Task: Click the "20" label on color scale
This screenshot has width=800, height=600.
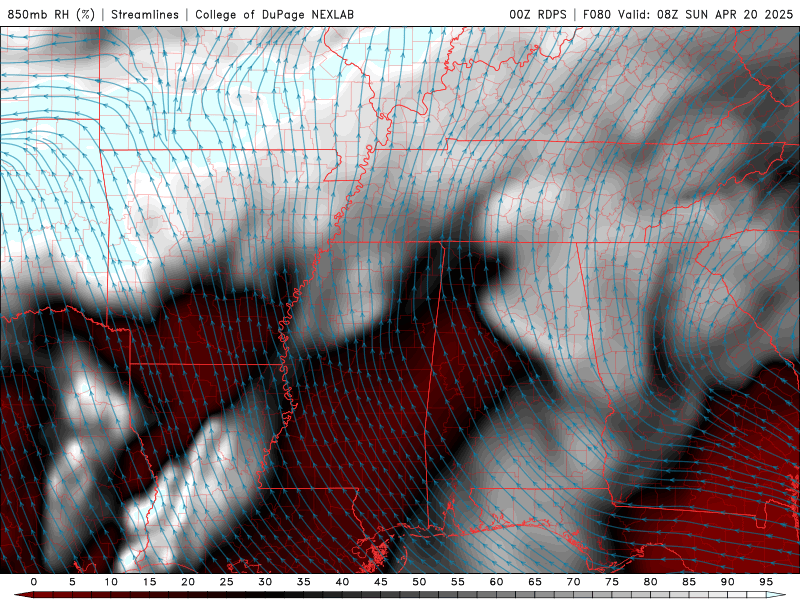Action: pyautogui.click(x=188, y=582)
